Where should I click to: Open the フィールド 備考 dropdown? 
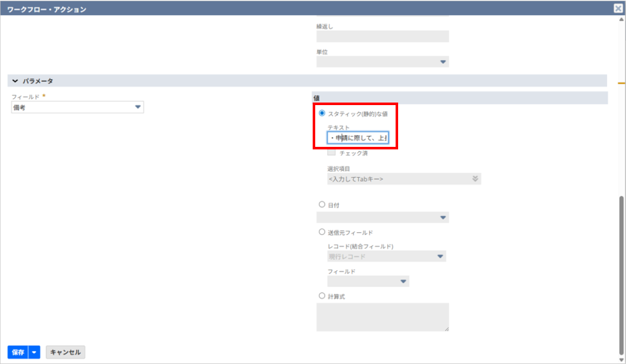(x=138, y=108)
